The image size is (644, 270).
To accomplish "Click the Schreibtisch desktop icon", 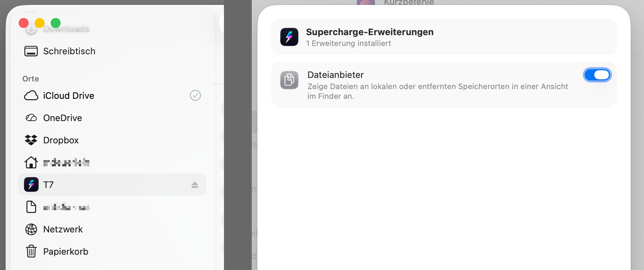I will tap(31, 51).
